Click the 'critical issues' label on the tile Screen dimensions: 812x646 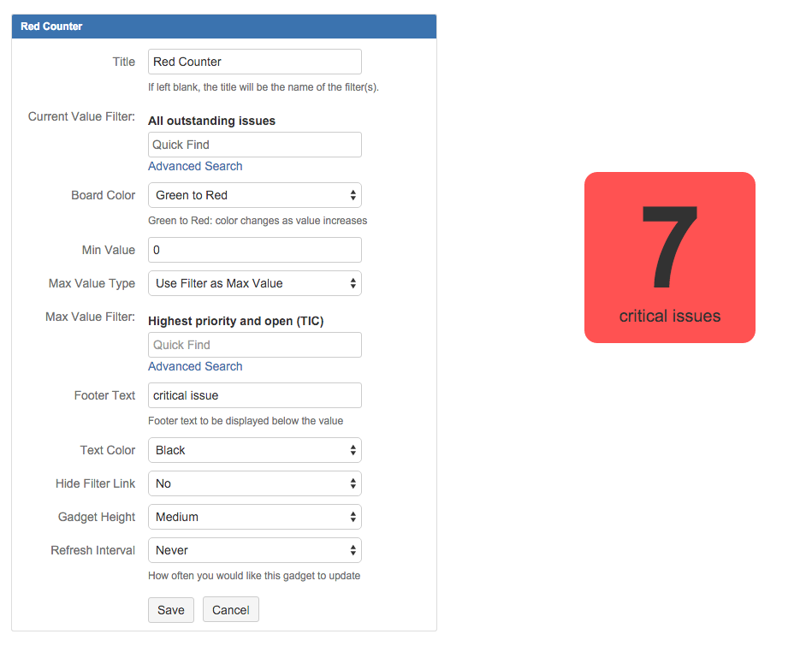click(x=669, y=316)
